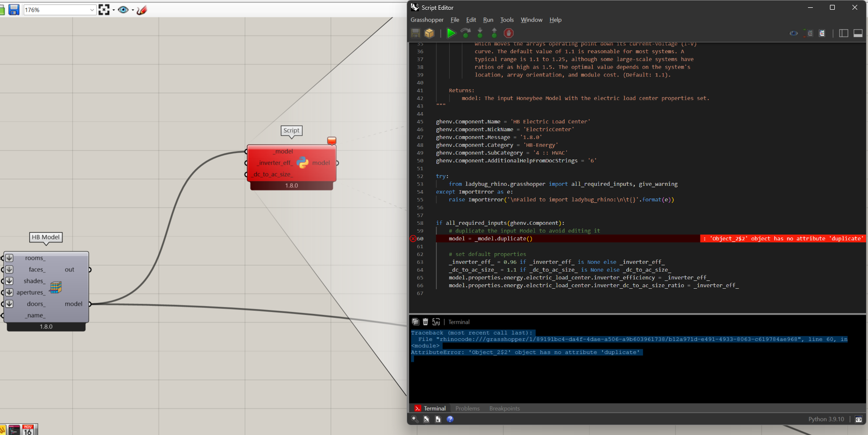Image resolution: width=868 pixels, height=435 pixels.
Task: Click the first document icon in status bar
Action: pyautogui.click(x=426, y=419)
